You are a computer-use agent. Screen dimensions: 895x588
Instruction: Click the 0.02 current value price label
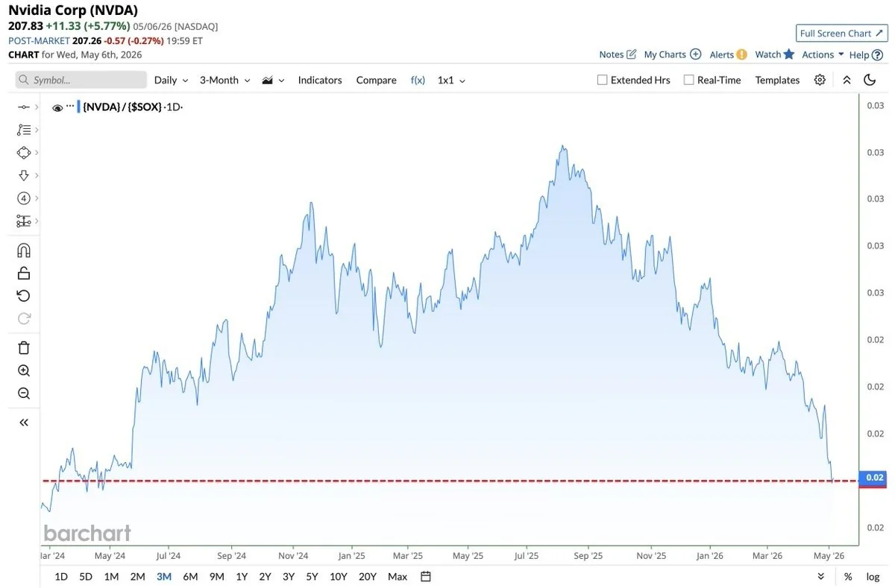pos(873,478)
